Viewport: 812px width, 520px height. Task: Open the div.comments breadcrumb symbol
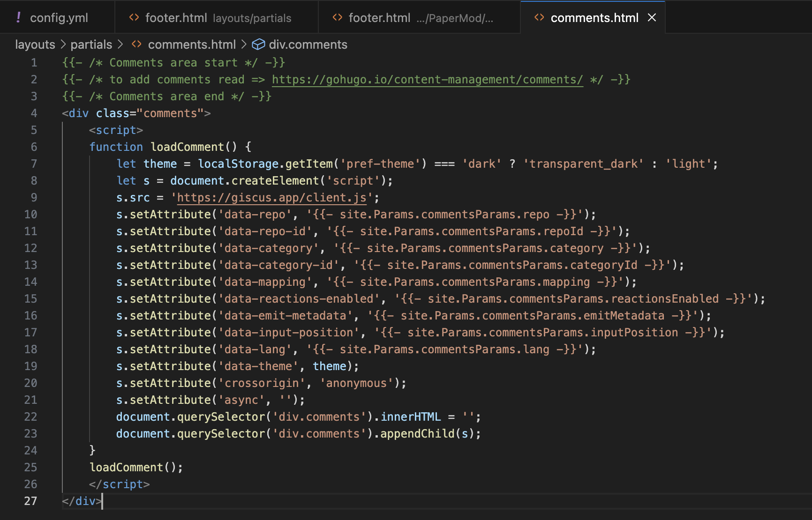tap(308, 45)
